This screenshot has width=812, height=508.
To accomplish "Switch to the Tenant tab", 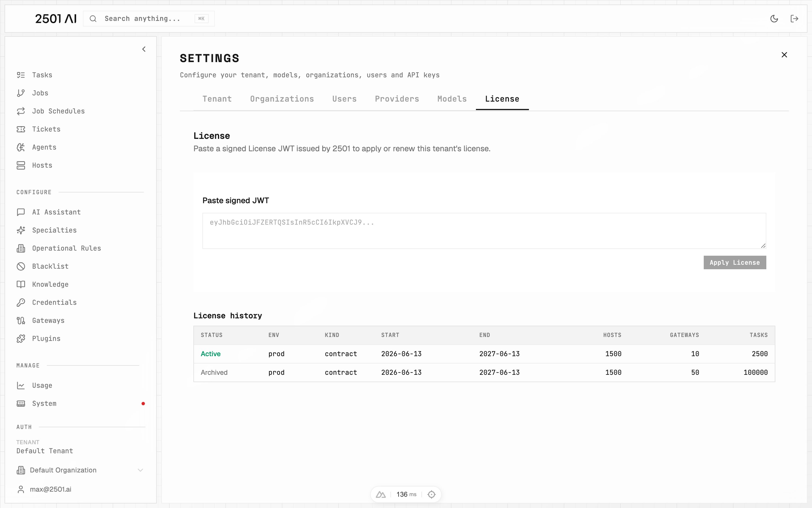I will point(217,99).
